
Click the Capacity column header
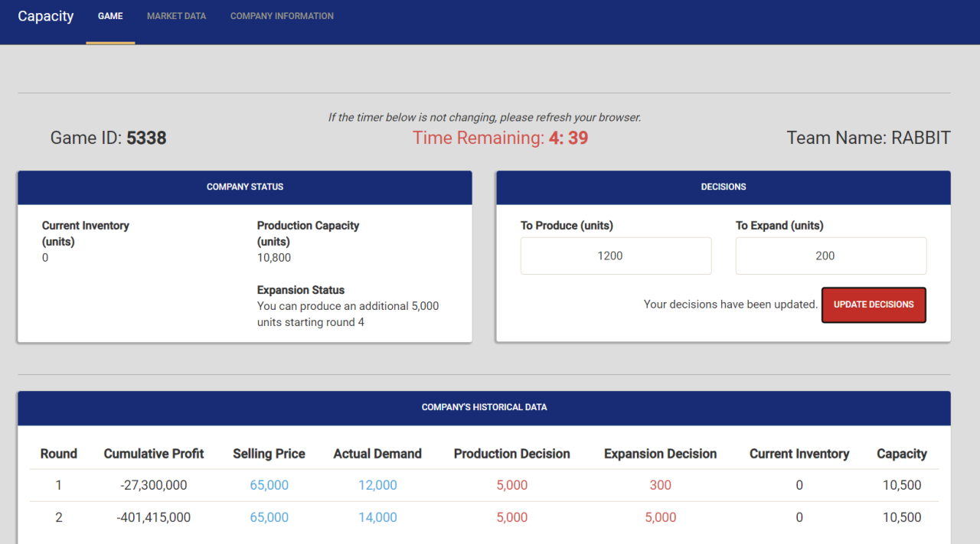902,454
